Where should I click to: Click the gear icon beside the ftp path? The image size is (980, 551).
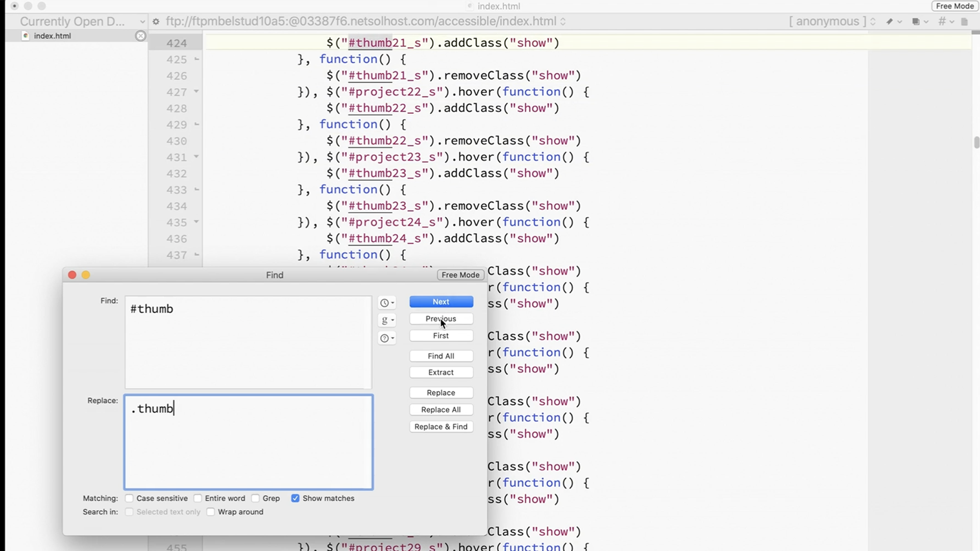[155, 21]
